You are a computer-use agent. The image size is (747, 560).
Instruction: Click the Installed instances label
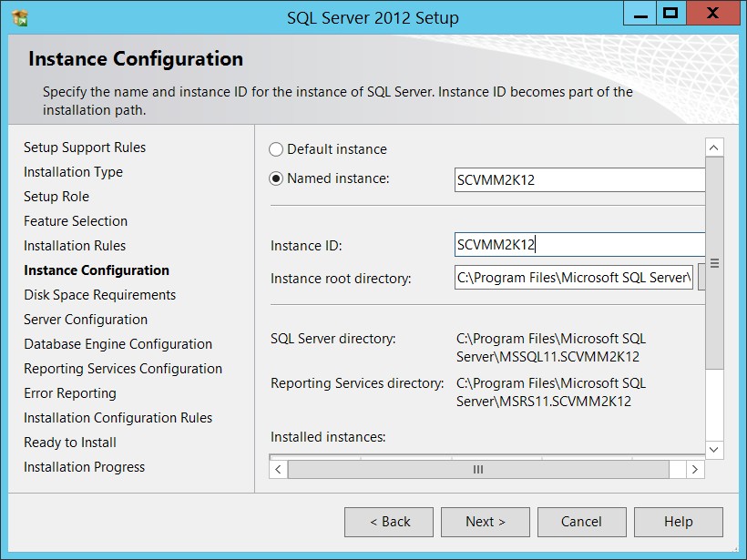click(328, 437)
